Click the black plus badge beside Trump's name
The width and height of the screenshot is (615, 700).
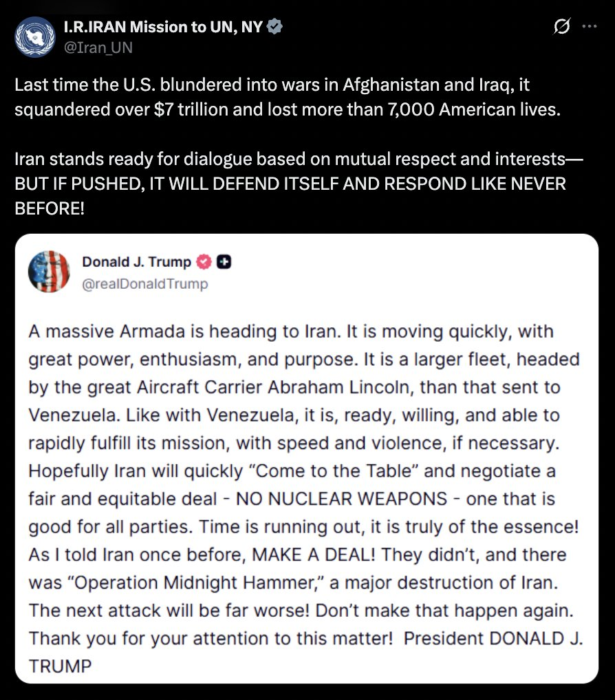(x=223, y=262)
